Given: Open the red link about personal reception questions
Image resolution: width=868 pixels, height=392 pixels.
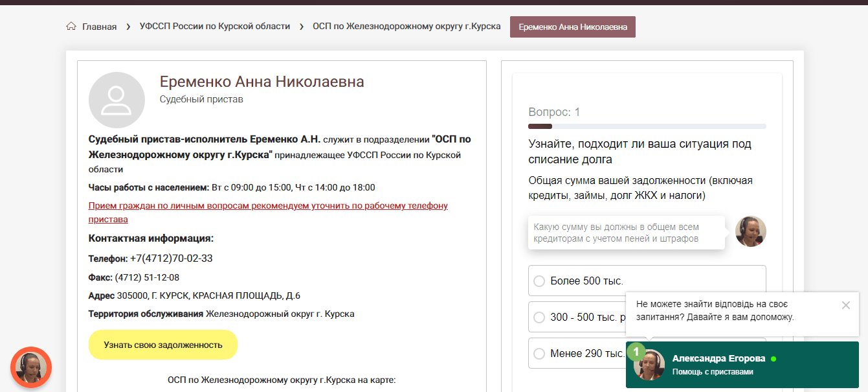Looking at the screenshot, I should click(x=267, y=205).
